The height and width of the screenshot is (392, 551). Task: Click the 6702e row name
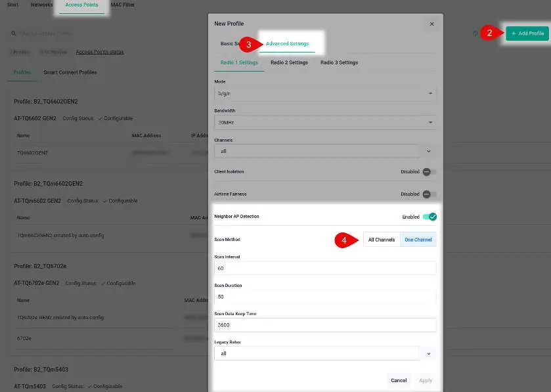[24, 338]
